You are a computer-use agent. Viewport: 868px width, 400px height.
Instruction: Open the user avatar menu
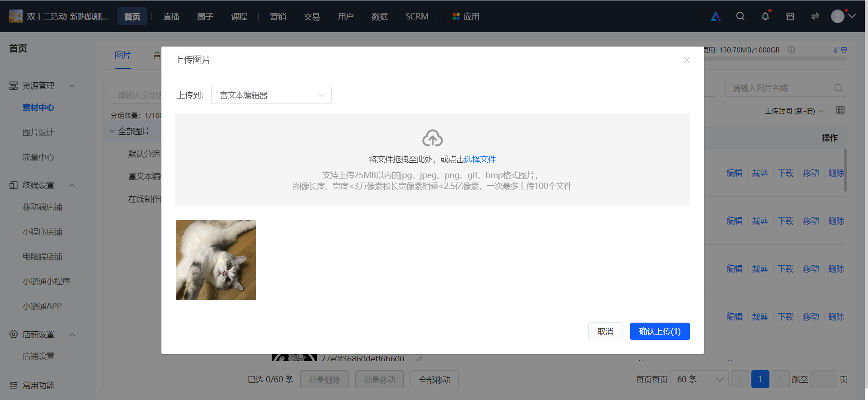(x=843, y=16)
